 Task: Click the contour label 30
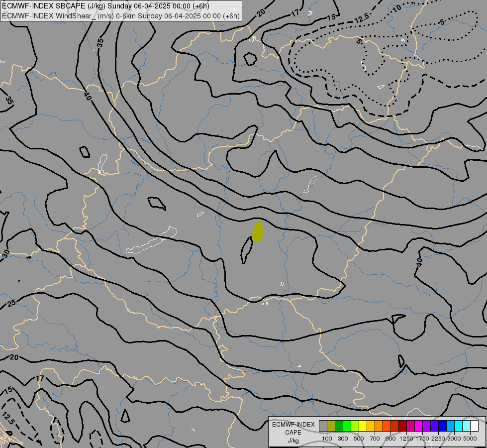point(6,254)
